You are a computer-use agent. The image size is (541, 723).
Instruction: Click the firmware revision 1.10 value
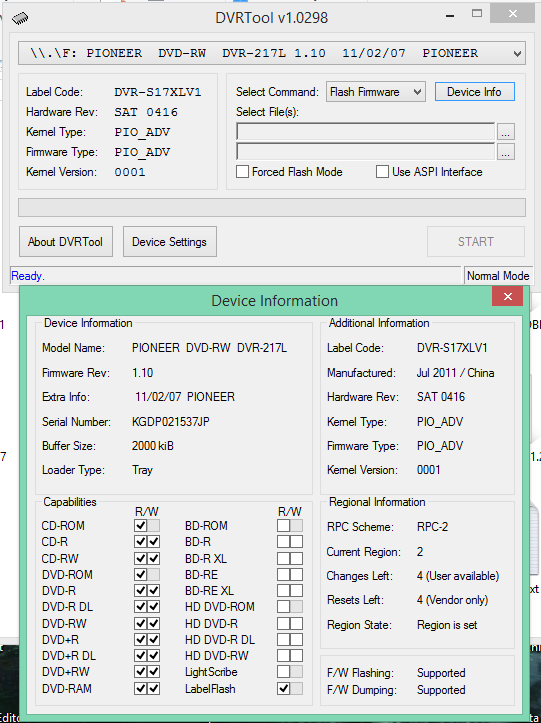[x=143, y=373]
